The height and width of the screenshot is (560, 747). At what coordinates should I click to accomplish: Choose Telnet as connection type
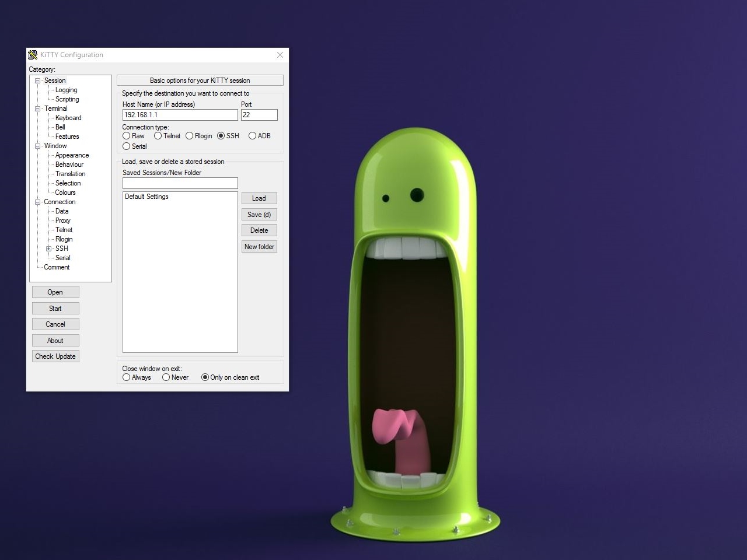point(158,136)
